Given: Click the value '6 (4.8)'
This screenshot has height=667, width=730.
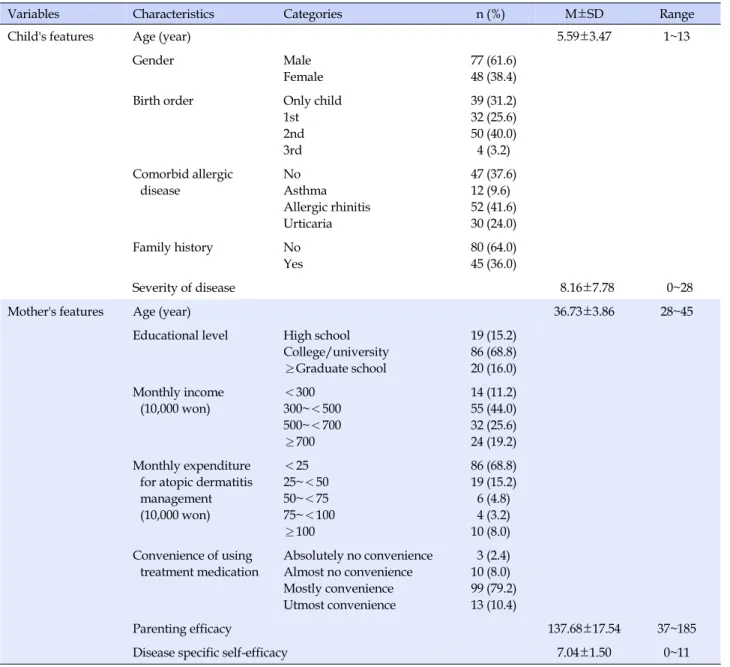Looking at the screenshot, I should (493, 499).
